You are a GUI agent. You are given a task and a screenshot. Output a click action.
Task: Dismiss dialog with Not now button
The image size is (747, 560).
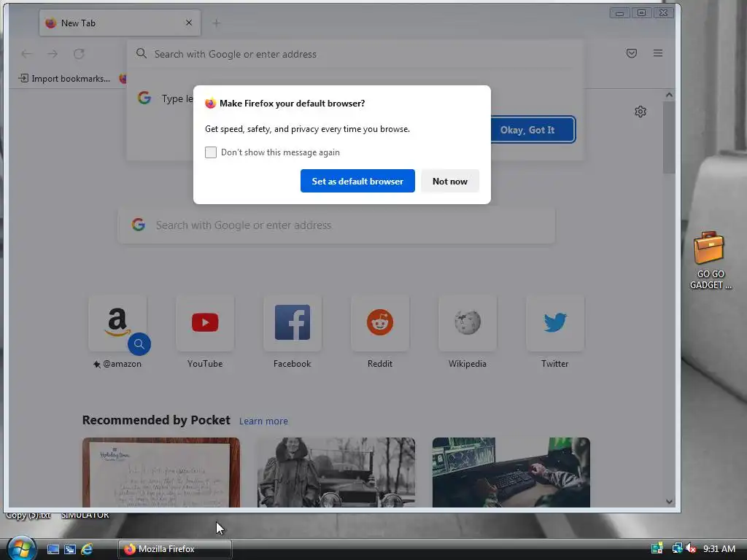point(449,181)
